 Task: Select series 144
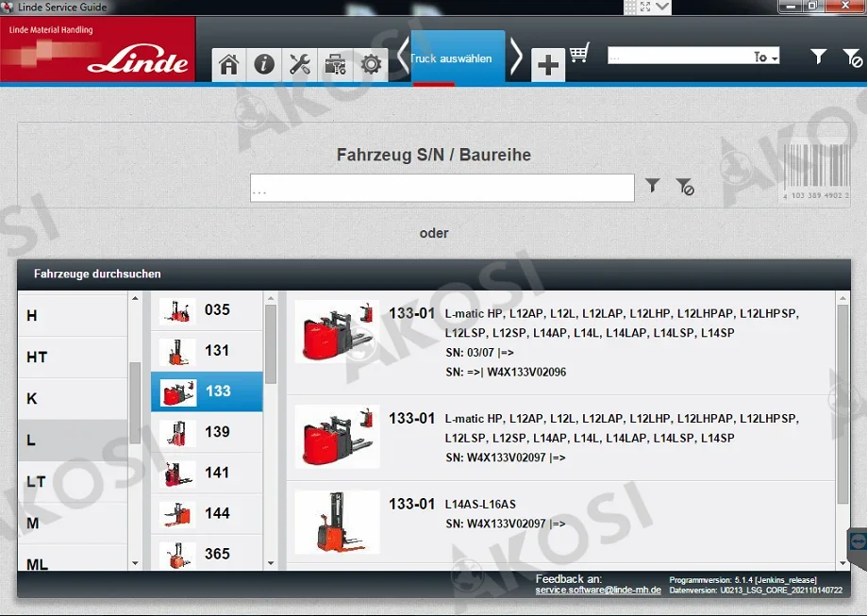[207, 514]
